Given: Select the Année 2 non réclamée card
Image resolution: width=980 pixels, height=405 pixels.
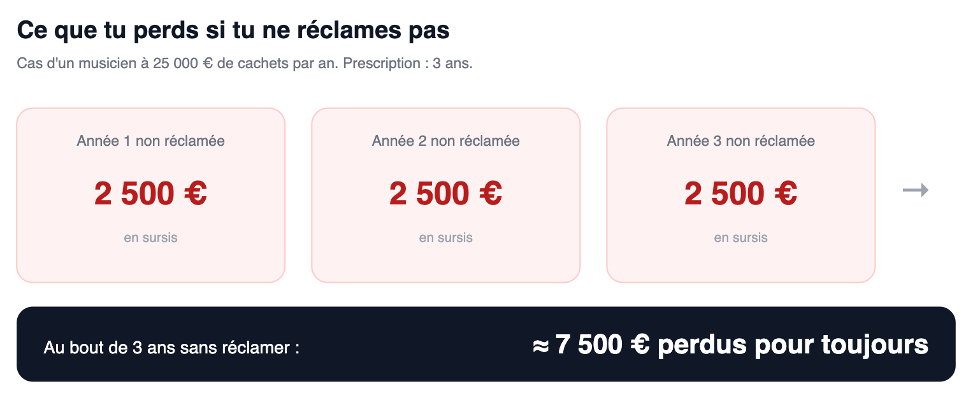Looking at the screenshot, I should (445, 195).
